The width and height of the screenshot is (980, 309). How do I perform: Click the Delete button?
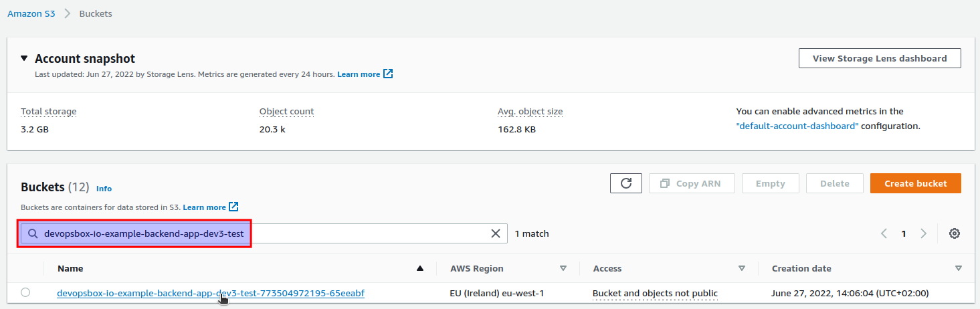(x=835, y=183)
